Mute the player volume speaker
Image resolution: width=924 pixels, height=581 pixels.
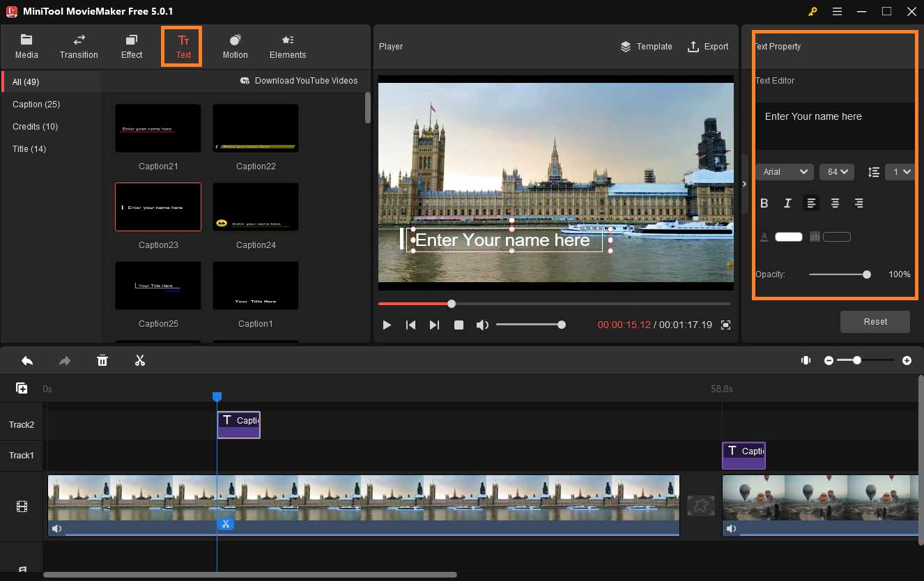(482, 325)
